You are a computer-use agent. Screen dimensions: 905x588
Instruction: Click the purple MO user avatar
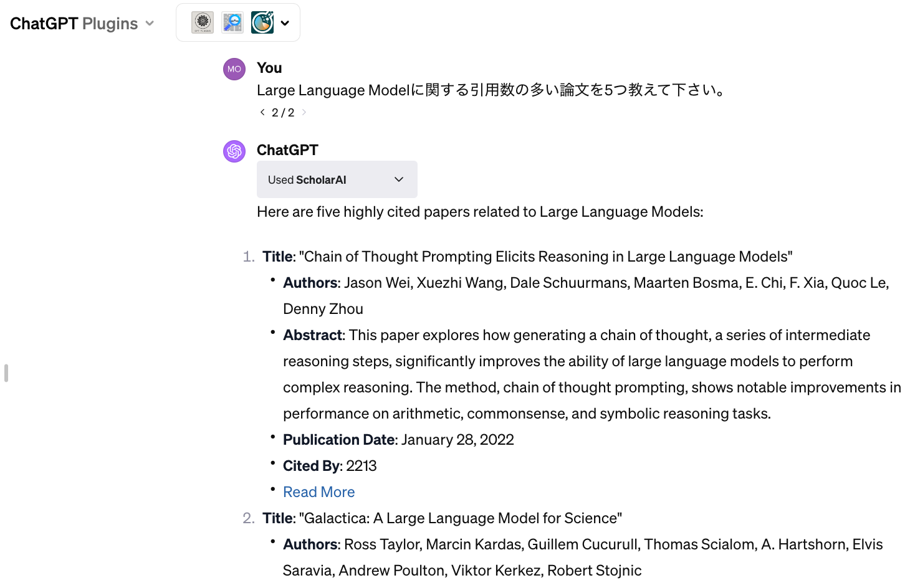[234, 69]
